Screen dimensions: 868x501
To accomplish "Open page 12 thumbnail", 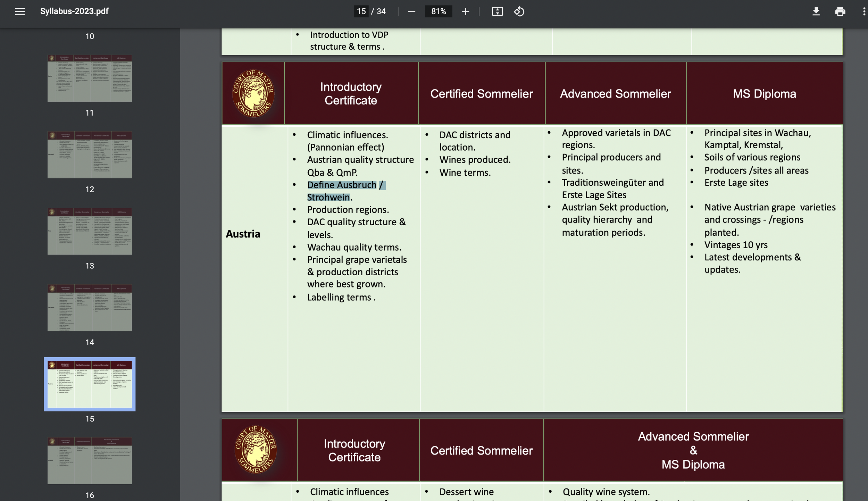I will pos(90,155).
